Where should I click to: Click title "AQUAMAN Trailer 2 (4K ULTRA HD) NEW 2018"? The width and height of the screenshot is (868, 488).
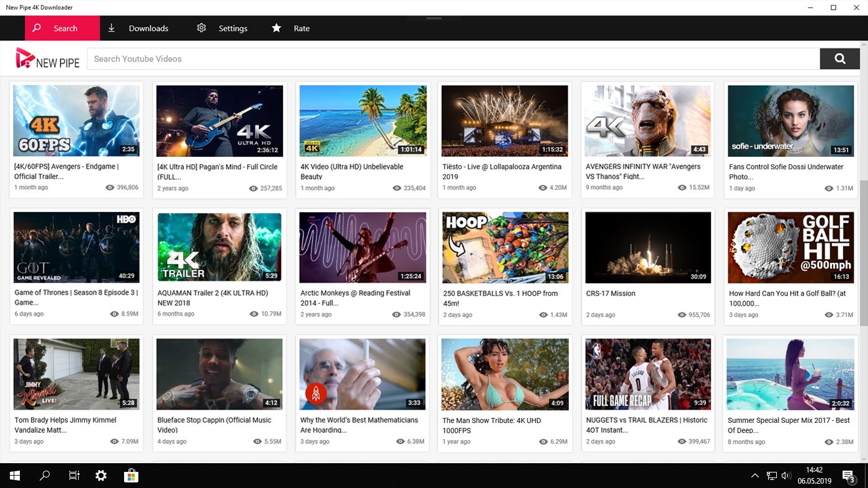coord(213,298)
